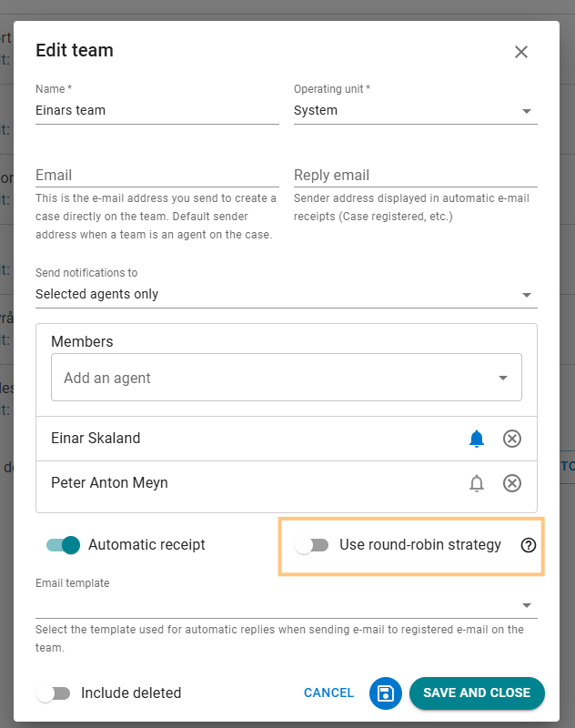
Task: Remove Einar Skaland from members
Action: pyautogui.click(x=512, y=439)
